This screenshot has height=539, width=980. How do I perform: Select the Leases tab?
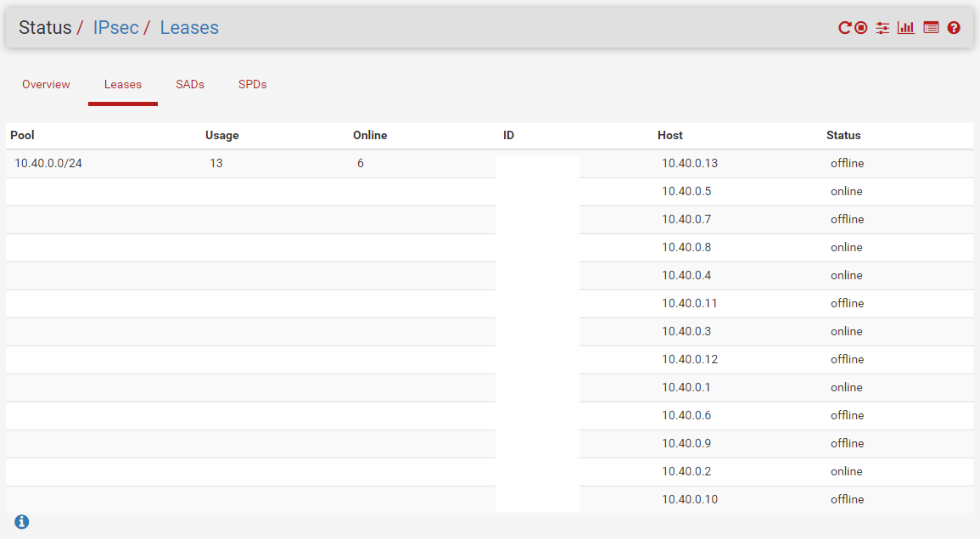click(x=122, y=84)
